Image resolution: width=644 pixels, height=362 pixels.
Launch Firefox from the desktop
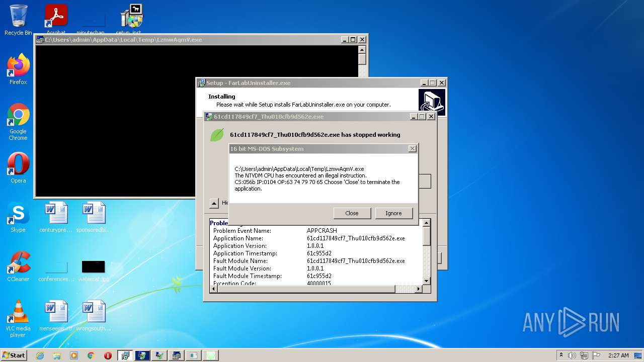pos(18,69)
